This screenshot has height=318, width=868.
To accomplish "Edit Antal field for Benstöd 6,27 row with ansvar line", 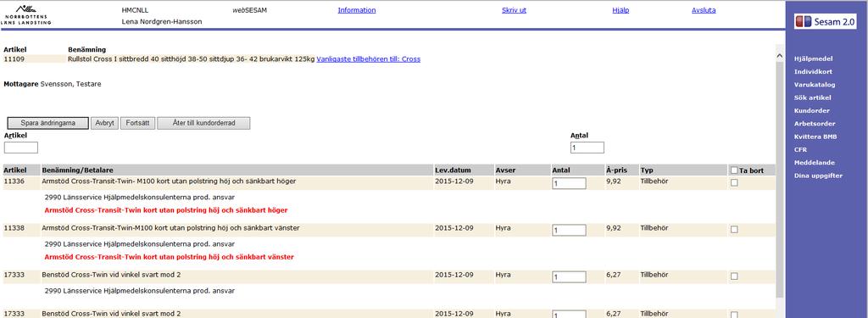I will point(569,276).
